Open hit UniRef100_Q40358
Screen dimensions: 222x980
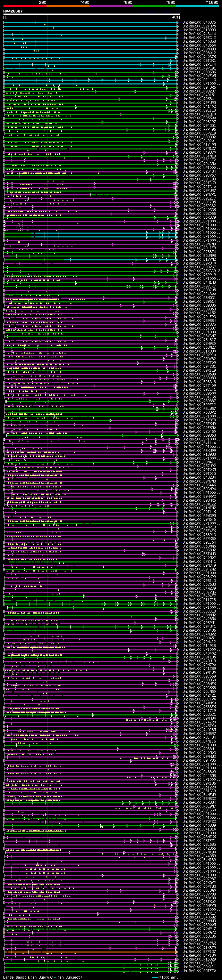(199, 41)
